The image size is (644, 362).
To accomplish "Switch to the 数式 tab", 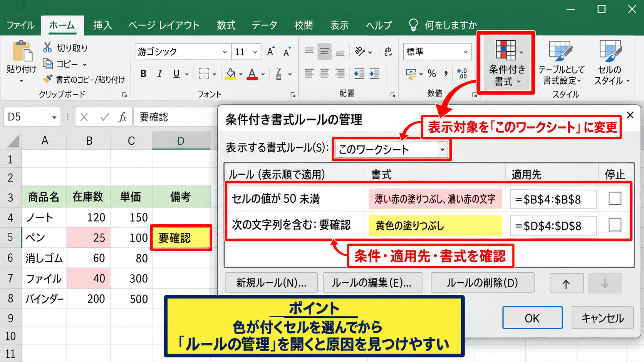I will (226, 25).
